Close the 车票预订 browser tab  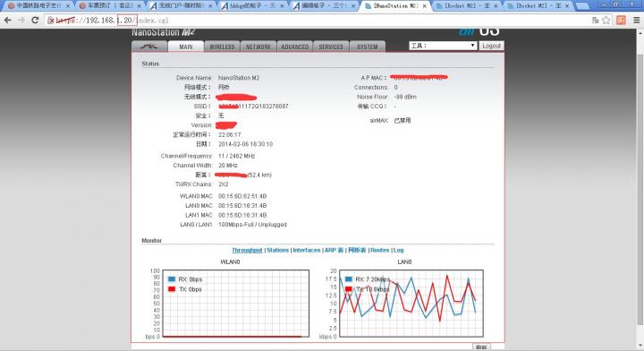pyautogui.click(x=139, y=6)
